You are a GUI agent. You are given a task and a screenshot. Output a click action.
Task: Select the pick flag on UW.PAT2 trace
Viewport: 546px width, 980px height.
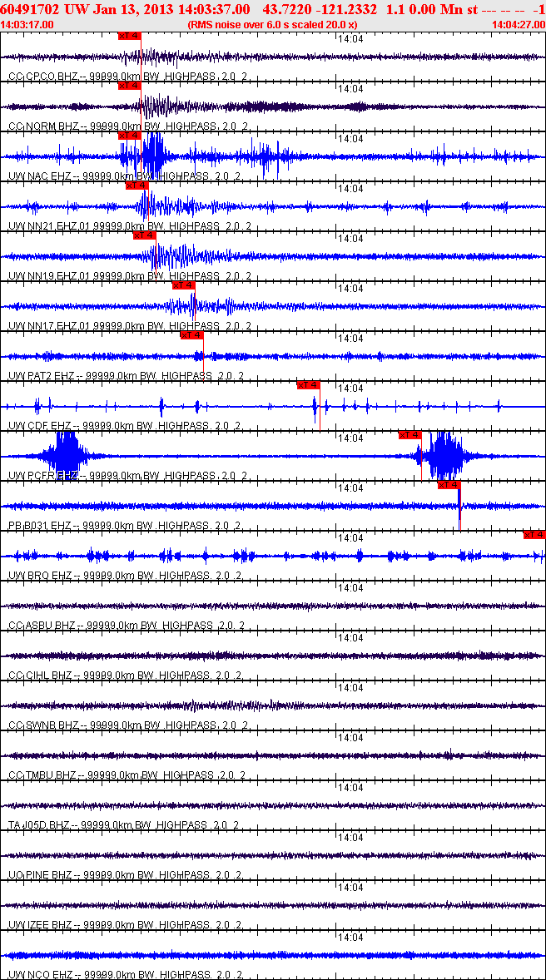pyautogui.click(x=191, y=335)
